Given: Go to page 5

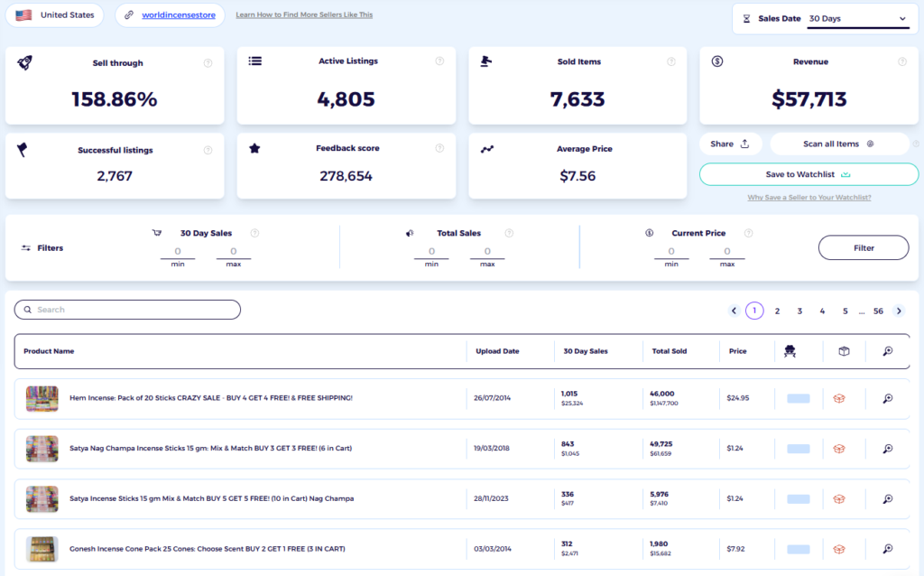Looking at the screenshot, I should (845, 311).
